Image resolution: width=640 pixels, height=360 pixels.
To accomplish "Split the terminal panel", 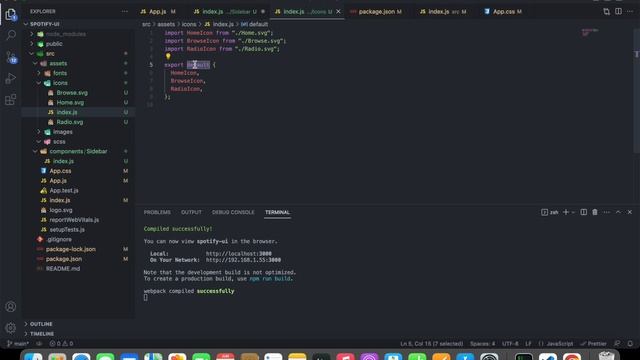I will (584, 212).
